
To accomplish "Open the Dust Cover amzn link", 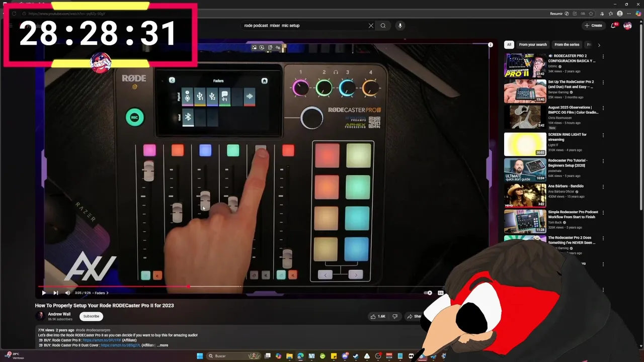I will click(121, 345).
